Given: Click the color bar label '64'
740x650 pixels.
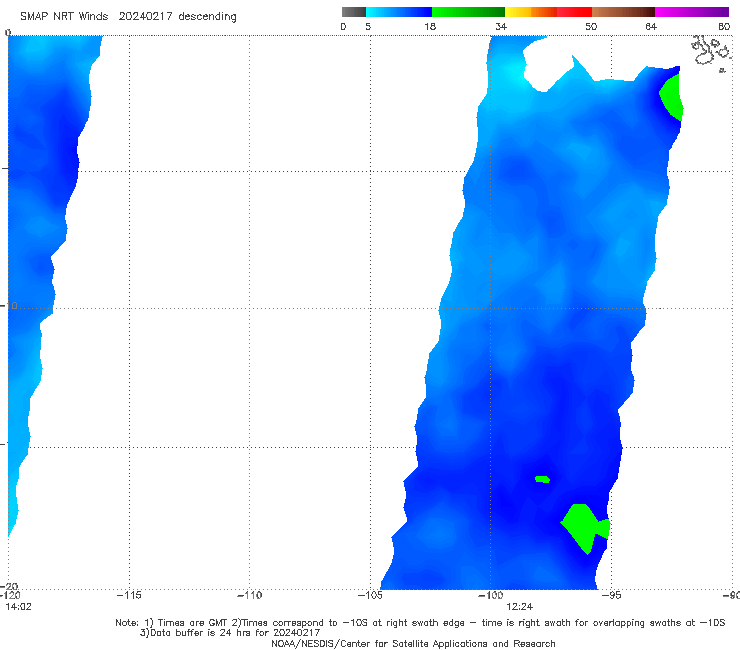Looking at the screenshot, I should (651, 27).
